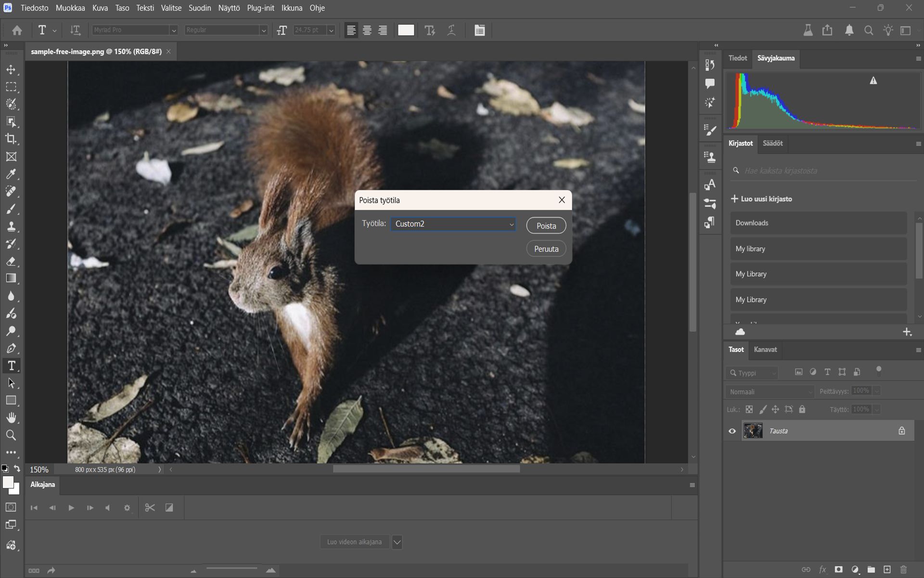Click the text color swatch in options bar
The height and width of the screenshot is (578, 924).
coord(406,30)
